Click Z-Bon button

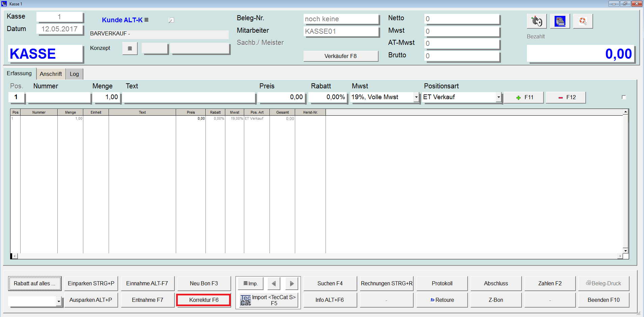point(496,300)
